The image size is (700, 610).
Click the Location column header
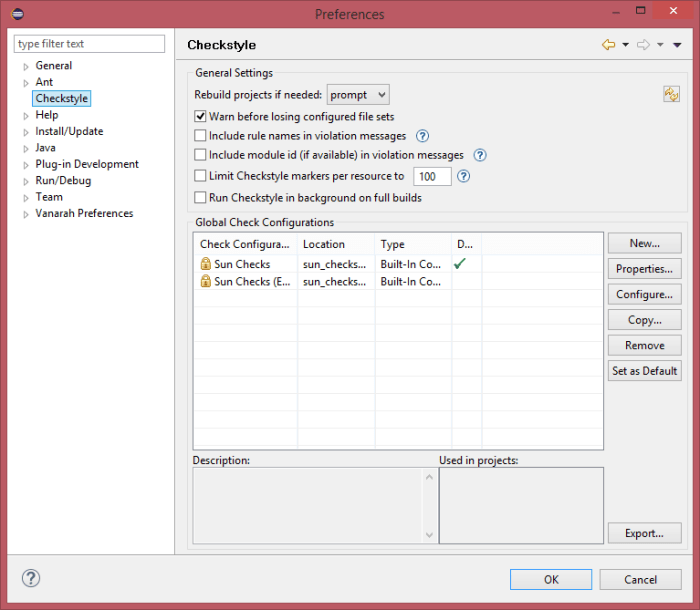[x=336, y=244]
